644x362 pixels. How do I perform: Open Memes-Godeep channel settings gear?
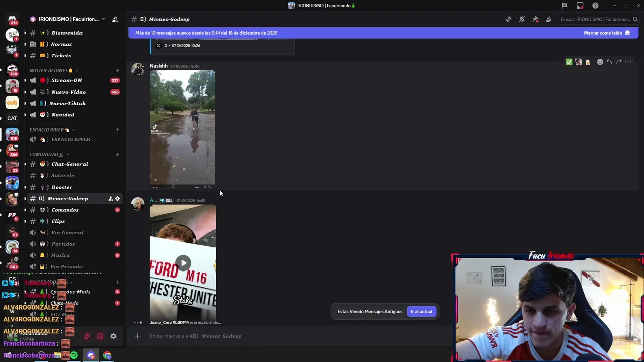click(117, 199)
